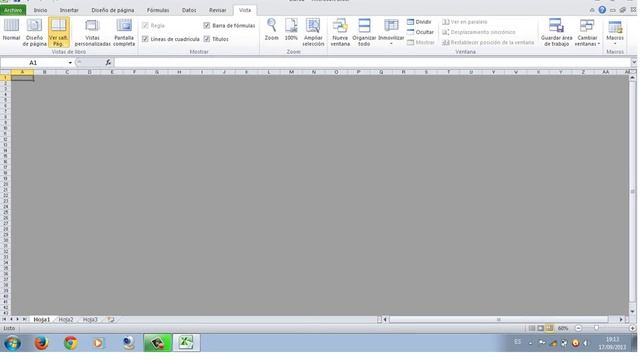
Task: Switch to the Inicio tab
Action: [40, 10]
